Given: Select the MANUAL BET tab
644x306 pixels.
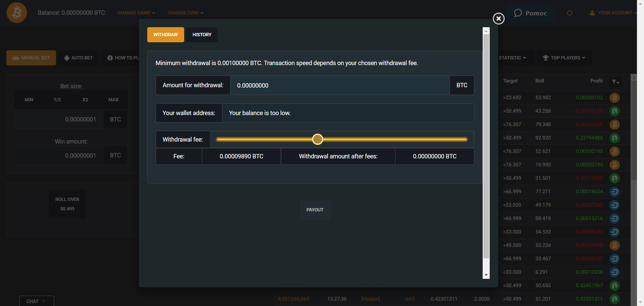Looking at the screenshot, I should 31,58.
